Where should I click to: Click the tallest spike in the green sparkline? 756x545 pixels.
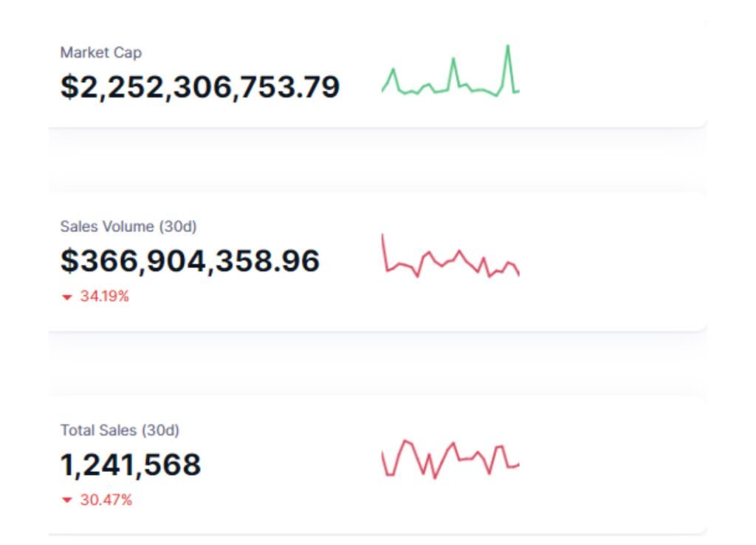pyautogui.click(x=508, y=47)
